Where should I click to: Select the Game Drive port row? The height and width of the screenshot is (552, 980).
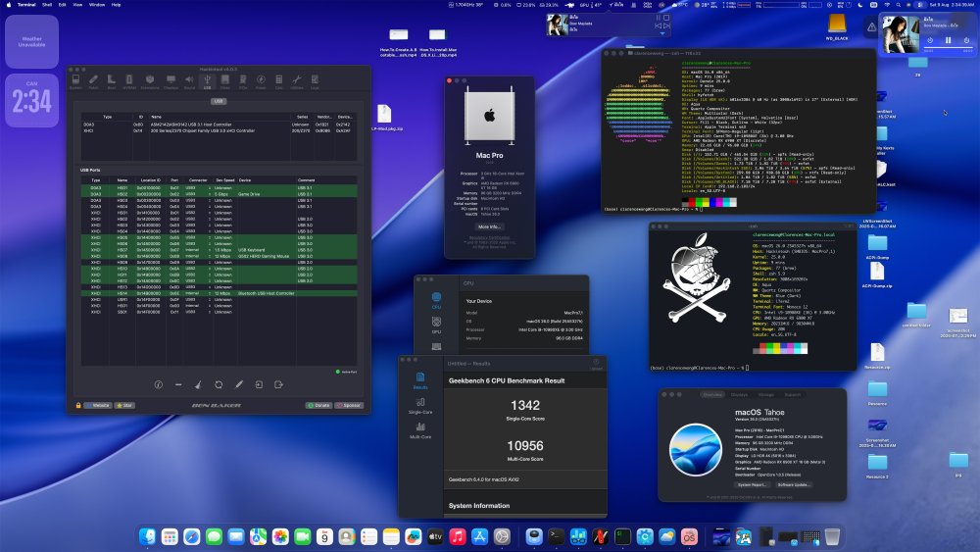[x=219, y=194]
